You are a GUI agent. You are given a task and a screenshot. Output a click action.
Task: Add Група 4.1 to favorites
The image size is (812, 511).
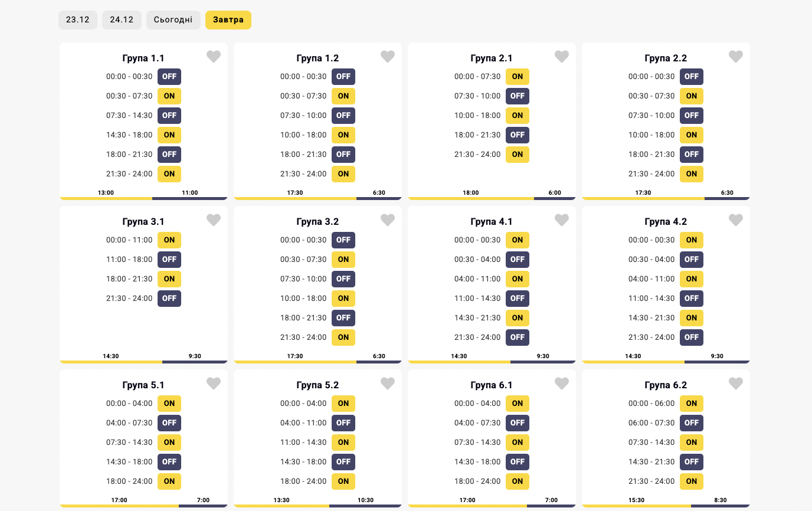(562, 220)
